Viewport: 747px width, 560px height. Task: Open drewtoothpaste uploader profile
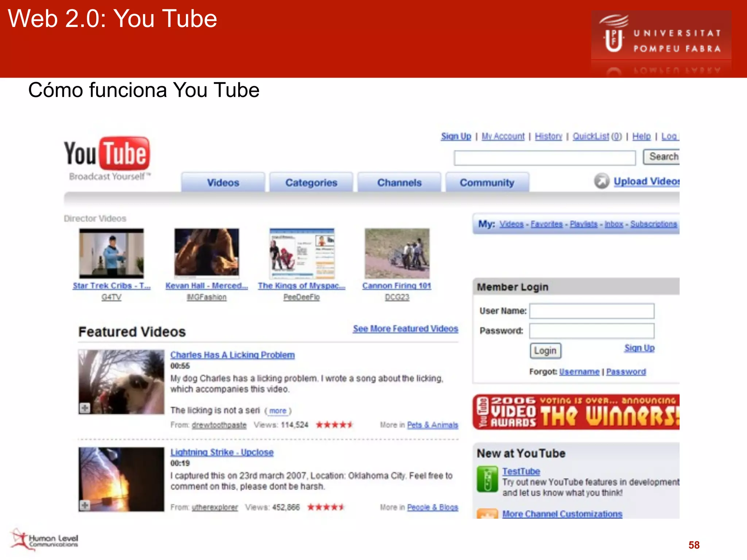[x=219, y=425]
